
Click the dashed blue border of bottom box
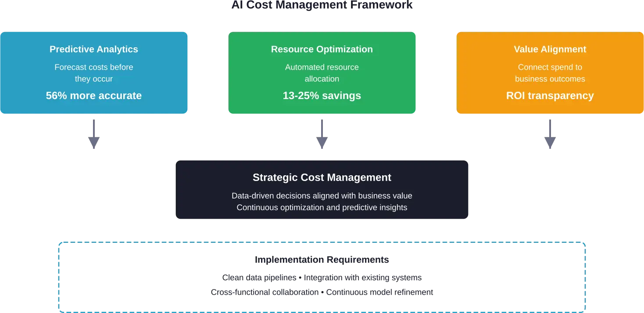(59, 276)
